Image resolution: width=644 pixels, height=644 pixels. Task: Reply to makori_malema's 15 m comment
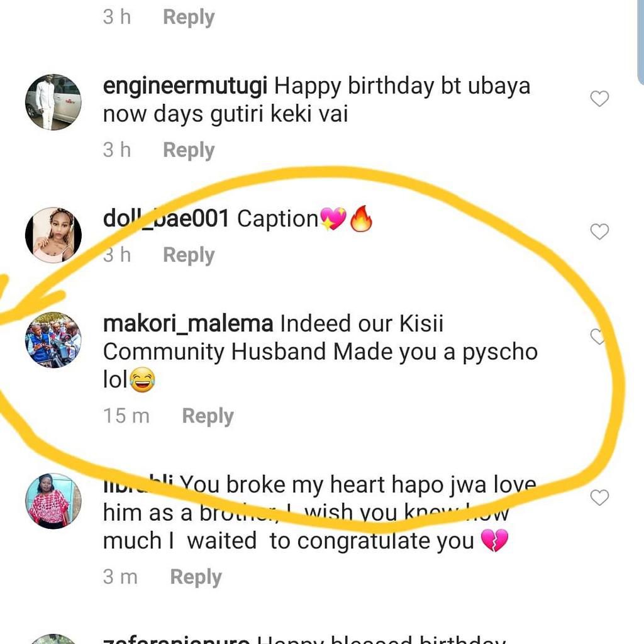tap(208, 416)
